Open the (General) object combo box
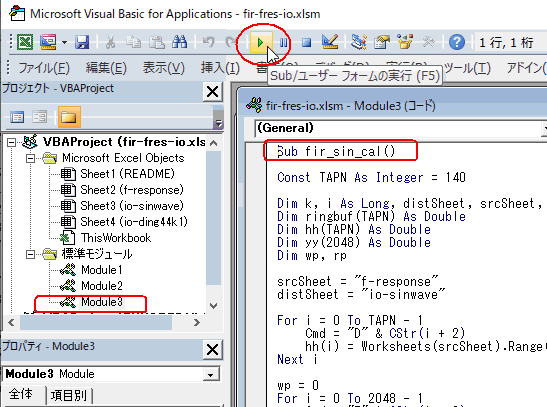Image resolution: width=547 pixels, height=407 pixels. (x=400, y=128)
